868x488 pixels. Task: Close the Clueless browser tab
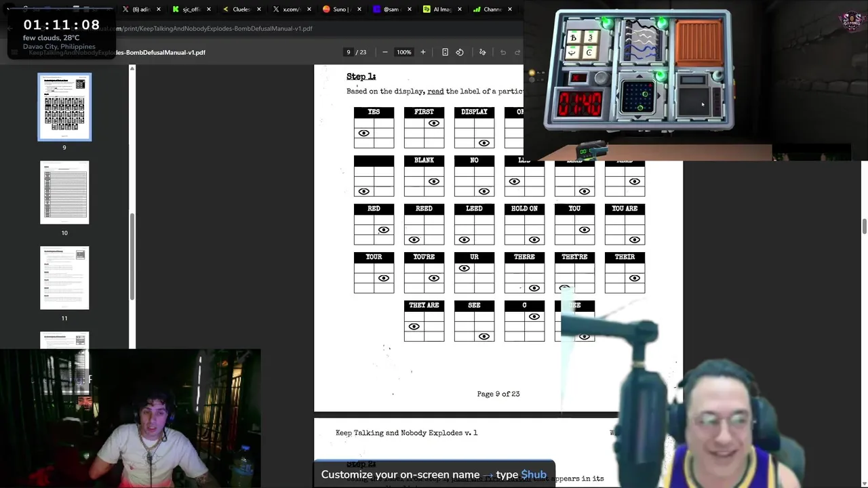pyautogui.click(x=259, y=9)
